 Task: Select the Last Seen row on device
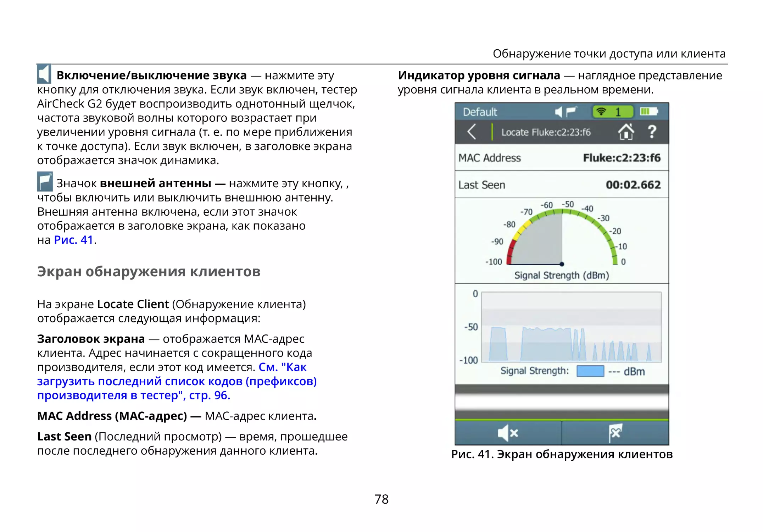[x=562, y=185]
